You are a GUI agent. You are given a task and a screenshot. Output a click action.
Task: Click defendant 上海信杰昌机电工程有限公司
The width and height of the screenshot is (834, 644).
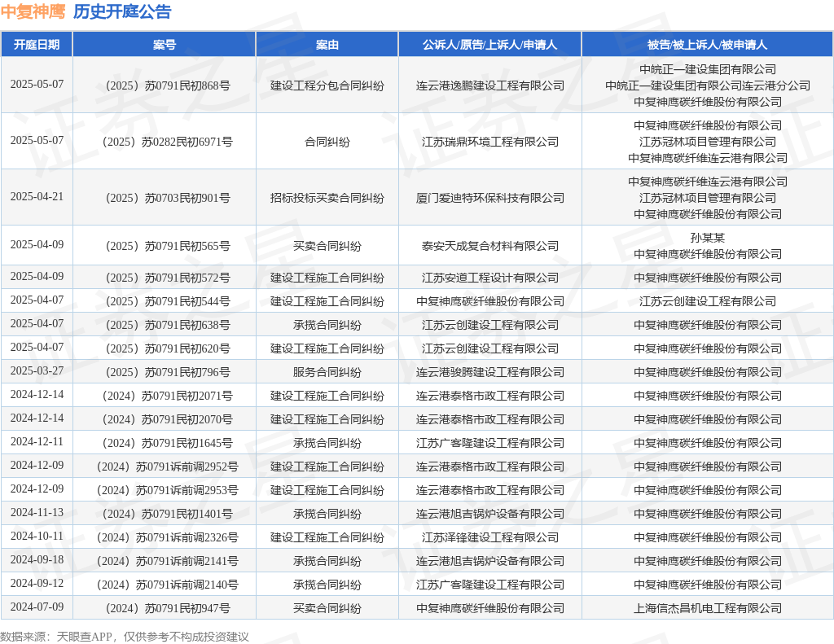[708, 608]
